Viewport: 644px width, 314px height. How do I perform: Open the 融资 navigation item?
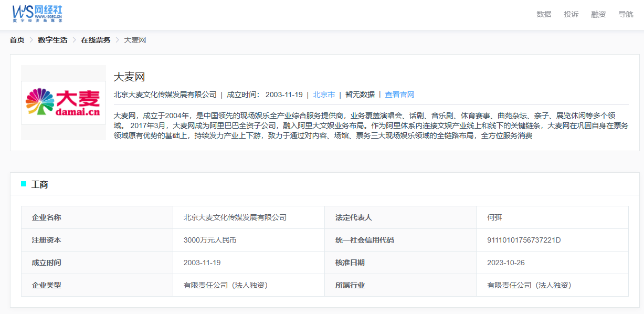tap(598, 14)
